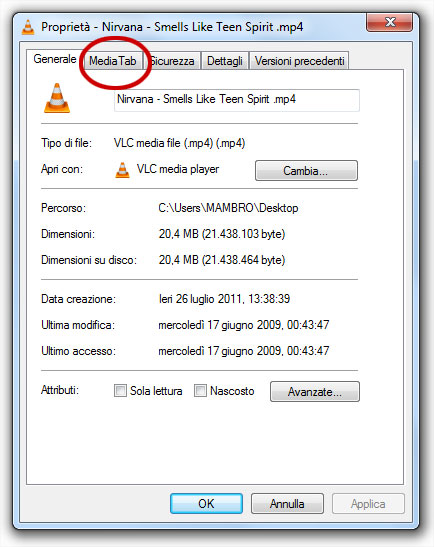The height and width of the screenshot is (547, 434).
Task: Click the Cambia... button
Action: (x=306, y=171)
